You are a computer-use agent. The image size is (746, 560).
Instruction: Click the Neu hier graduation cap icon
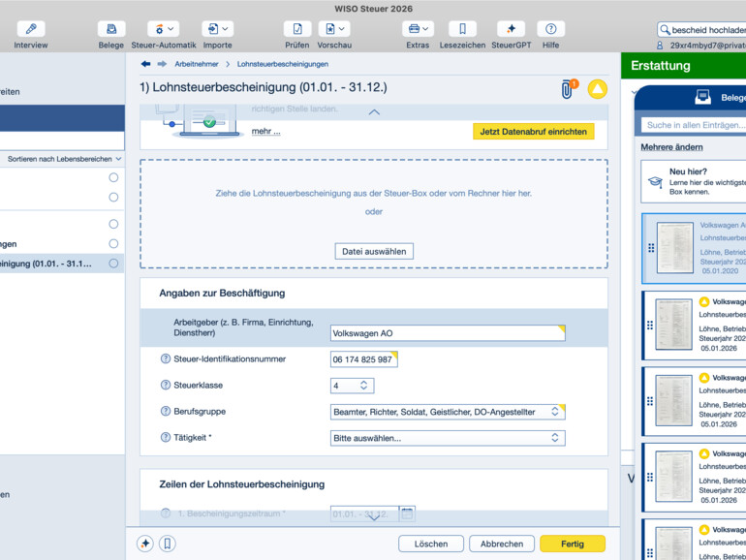coord(655,182)
